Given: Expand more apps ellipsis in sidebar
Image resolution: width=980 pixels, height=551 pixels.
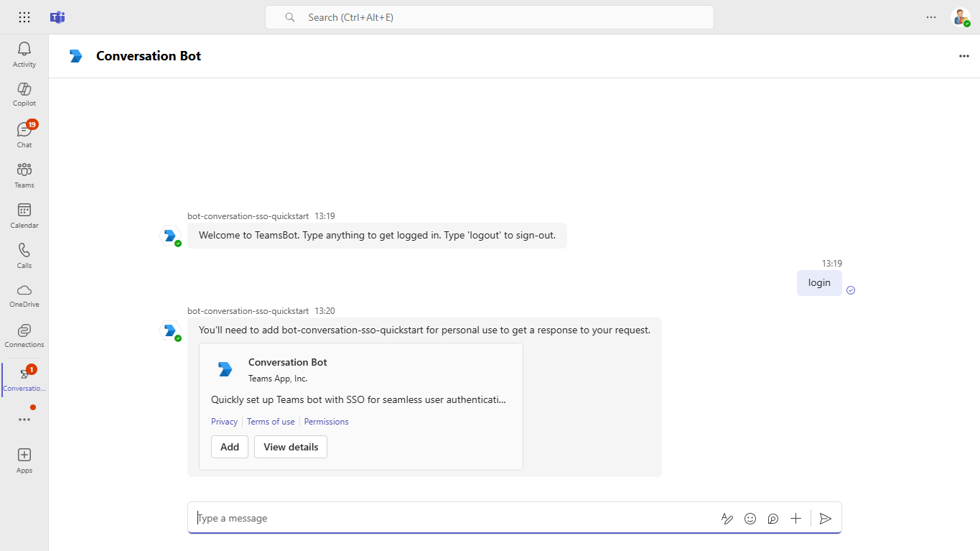Looking at the screenshot, I should 24,420.
